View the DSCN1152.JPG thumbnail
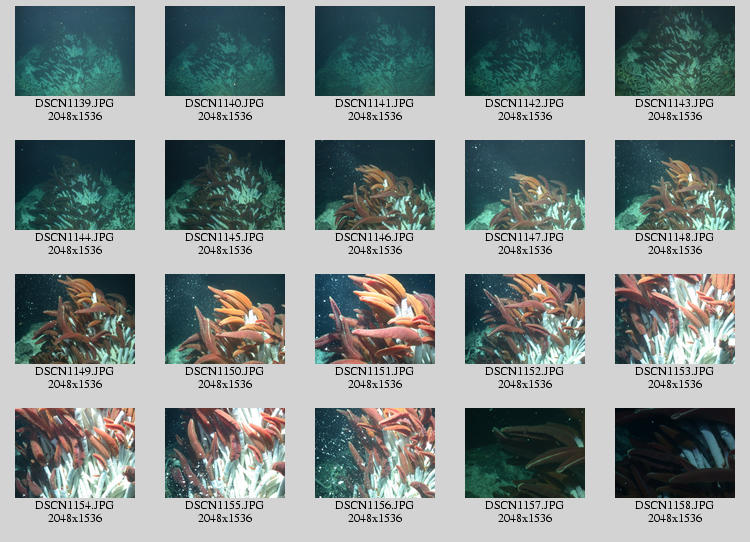The image size is (750, 542). tap(525, 319)
